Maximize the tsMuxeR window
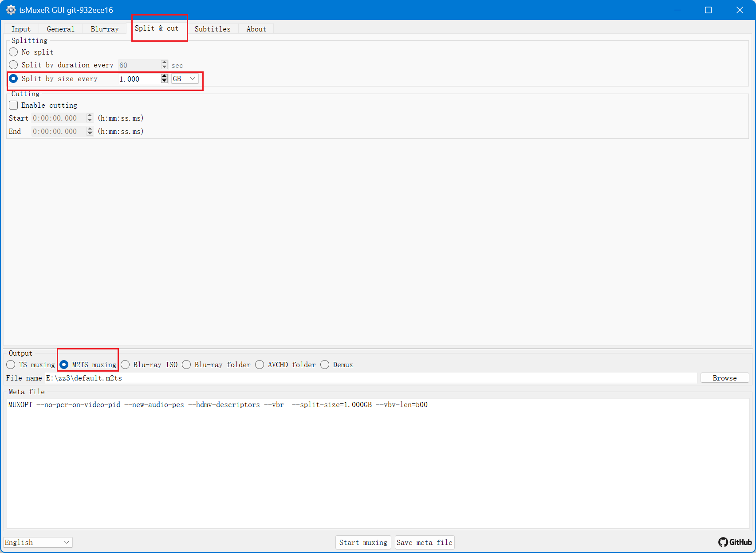Viewport: 756px width, 553px height. click(709, 10)
